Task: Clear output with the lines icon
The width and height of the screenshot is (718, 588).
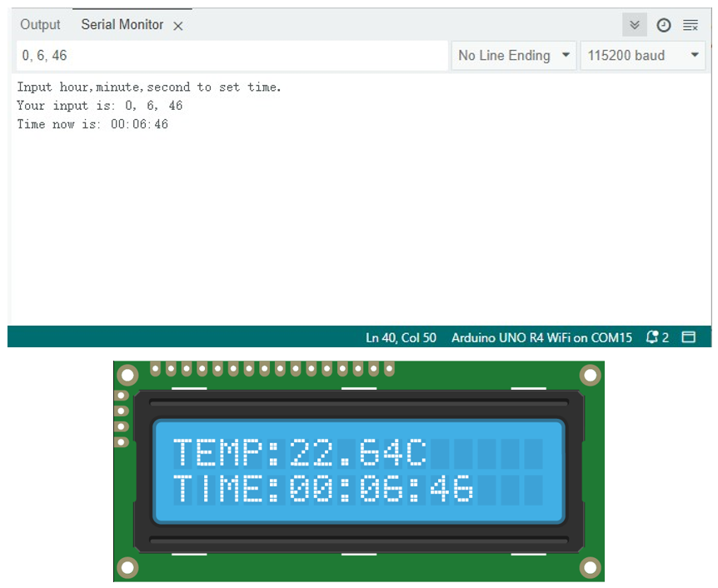Action: 690,25
